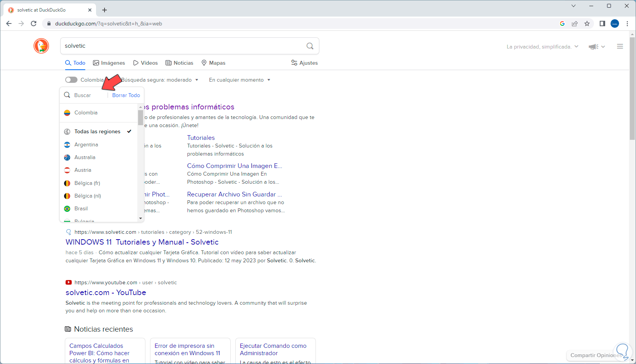Image resolution: width=636 pixels, height=364 pixels.
Task: Click the tab search chevron in title bar
Action: pos(574,6)
